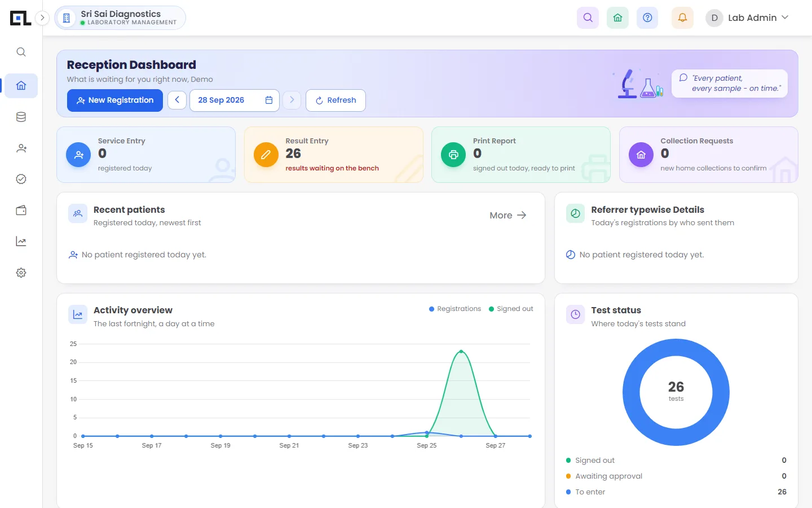Expand the Lab Admin user menu
Viewport: 812px width, 508px height.
coord(747,17)
